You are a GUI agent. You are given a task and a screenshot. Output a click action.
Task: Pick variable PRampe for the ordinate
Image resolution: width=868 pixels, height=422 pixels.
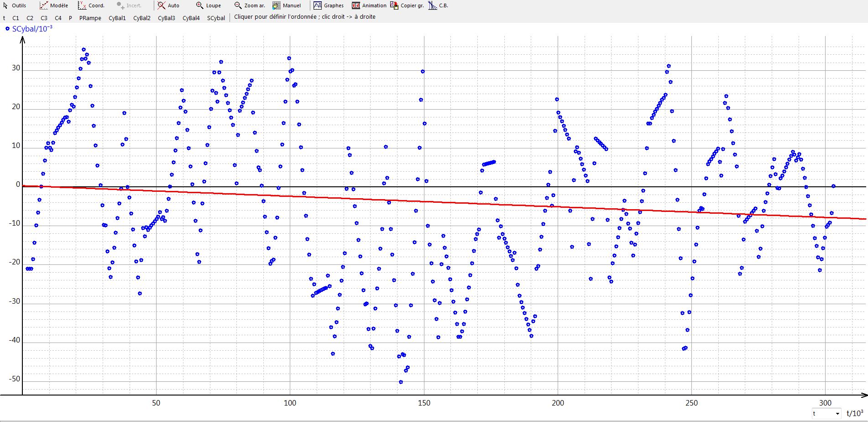[x=90, y=18]
